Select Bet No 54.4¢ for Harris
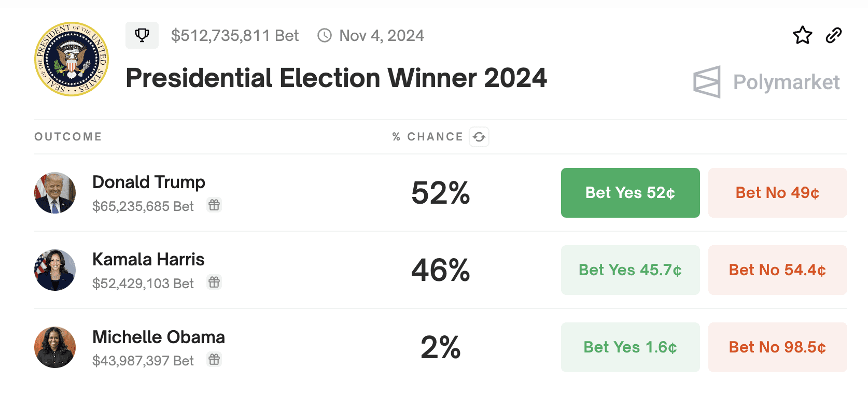This screenshot has height=396, width=868. 777,270
